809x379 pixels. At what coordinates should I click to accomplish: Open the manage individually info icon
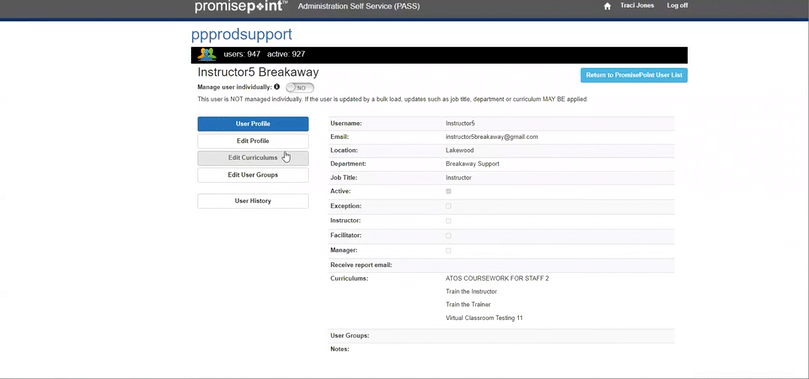coord(277,87)
